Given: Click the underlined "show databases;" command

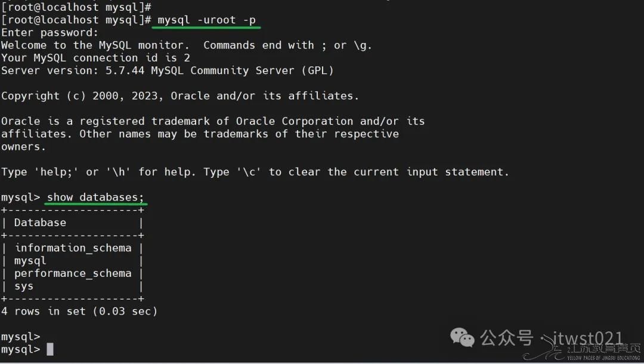Looking at the screenshot, I should pyautogui.click(x=95, y=197).
